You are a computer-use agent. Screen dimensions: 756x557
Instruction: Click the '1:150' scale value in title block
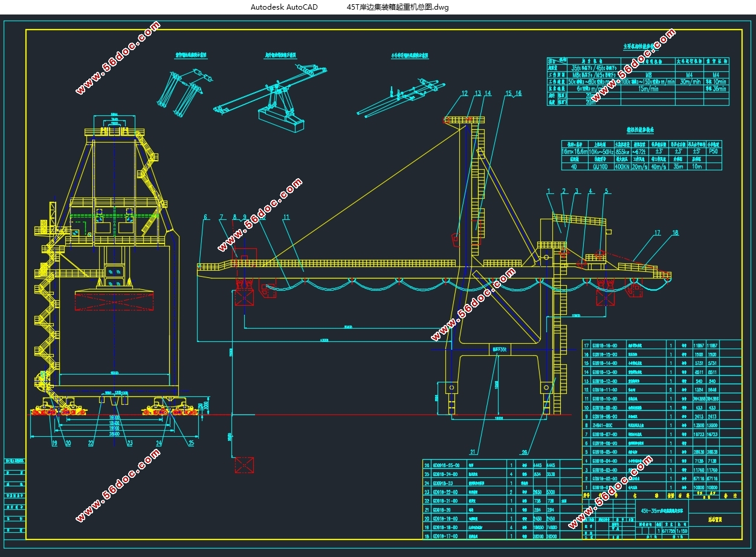682,530
